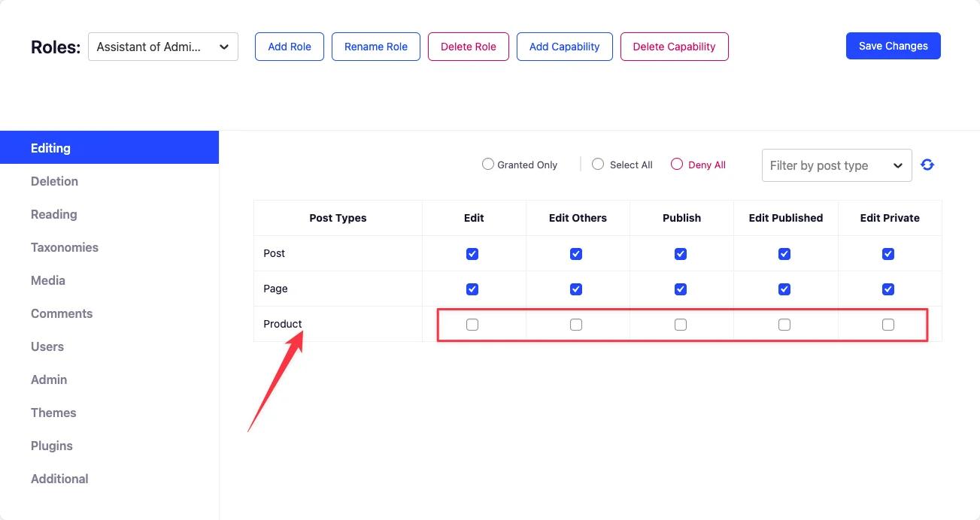The image size is (980, 520).
Task: Click the Add Role button
Action: 290,47
